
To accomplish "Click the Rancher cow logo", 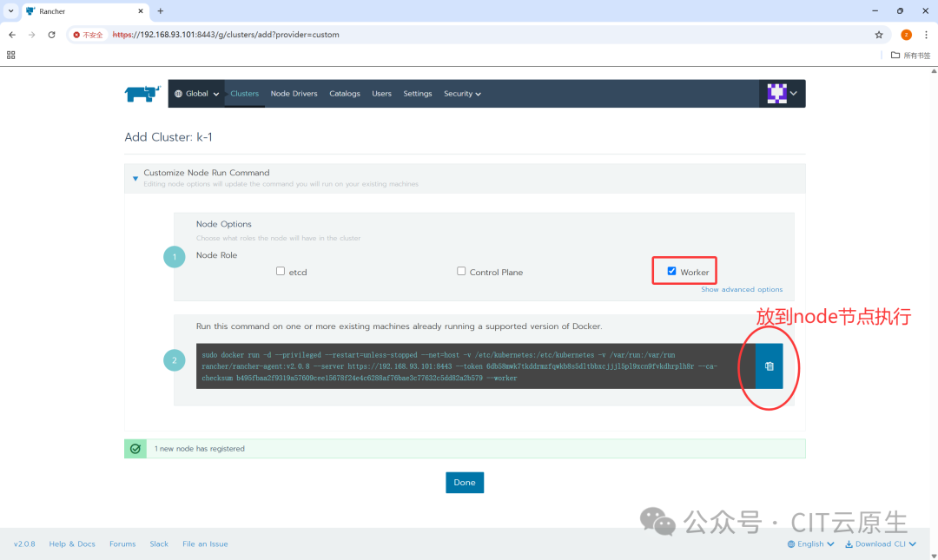I will (x=142, y=94).
